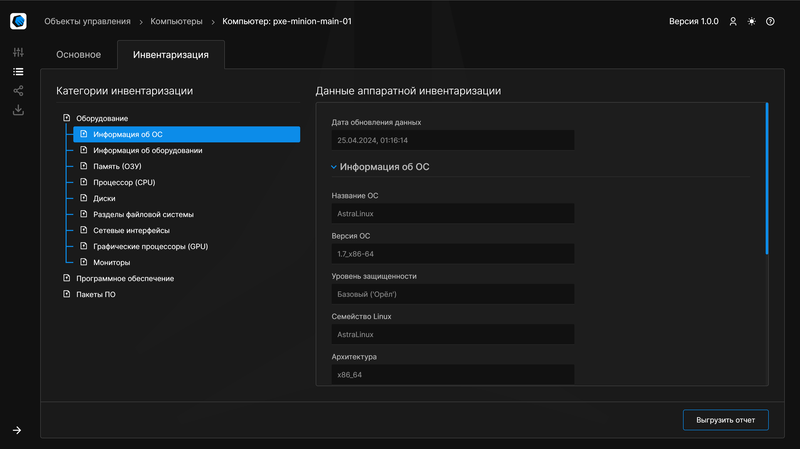Switch to the 'Основное' tab

point(78,54)
